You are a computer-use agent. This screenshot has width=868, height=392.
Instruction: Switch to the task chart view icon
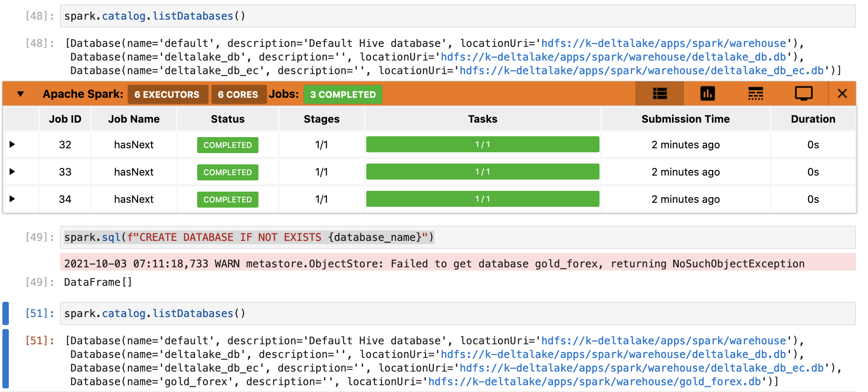click(707, 94)
